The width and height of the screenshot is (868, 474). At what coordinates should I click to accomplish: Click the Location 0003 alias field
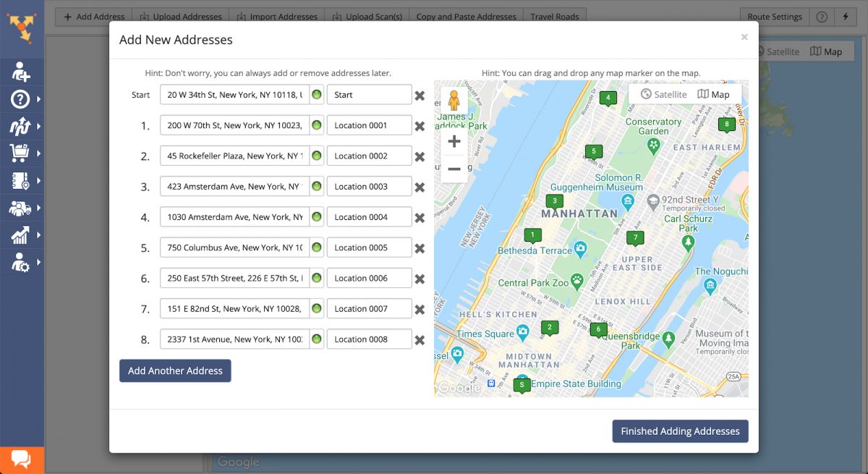[369, 187]
